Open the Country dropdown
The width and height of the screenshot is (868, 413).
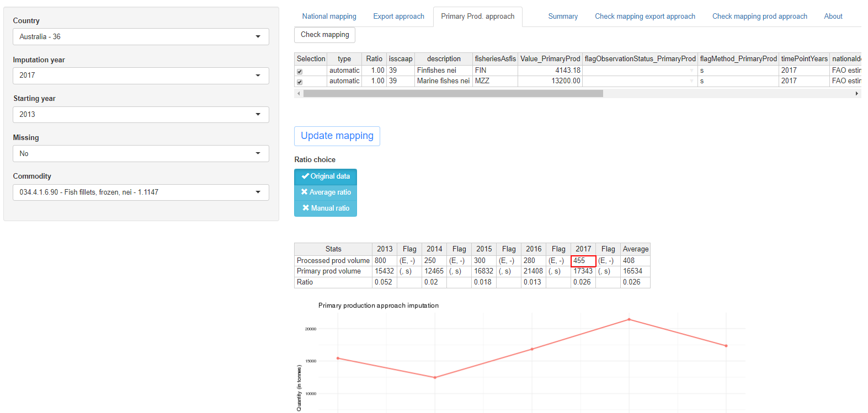click(141, 37)
